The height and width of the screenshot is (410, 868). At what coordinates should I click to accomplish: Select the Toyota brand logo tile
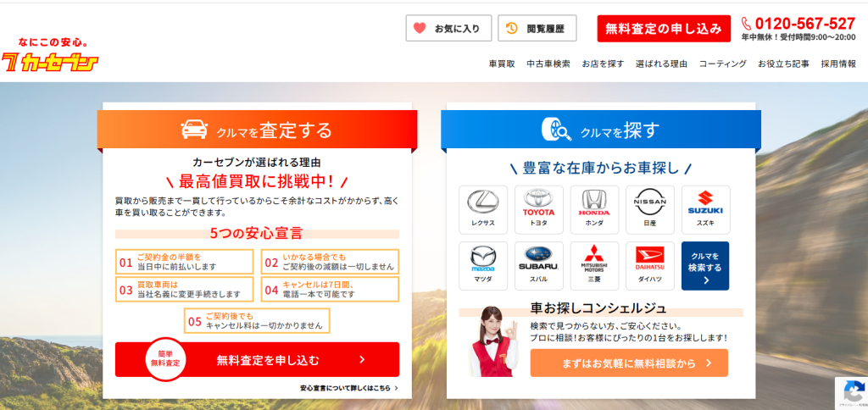tap(538, 209)
